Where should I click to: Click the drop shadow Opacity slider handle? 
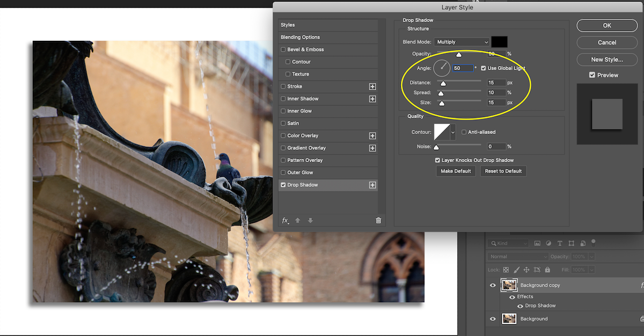click(459, 54)
